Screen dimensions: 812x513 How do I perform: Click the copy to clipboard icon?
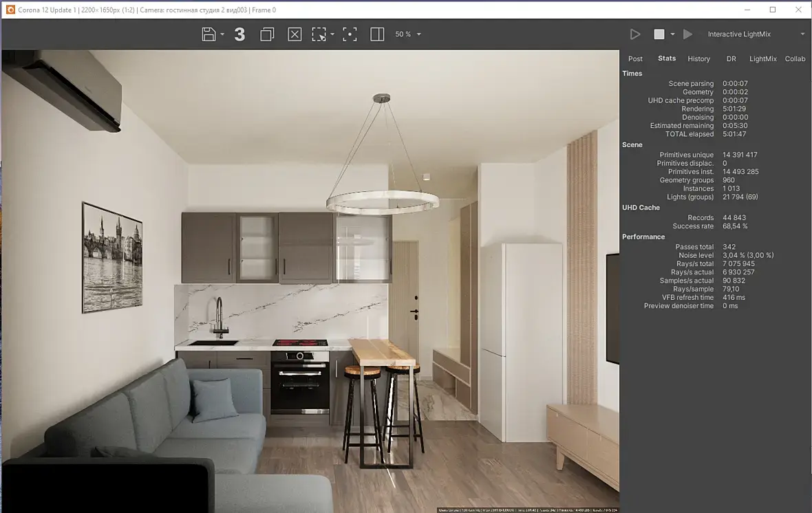pos(267,34)
